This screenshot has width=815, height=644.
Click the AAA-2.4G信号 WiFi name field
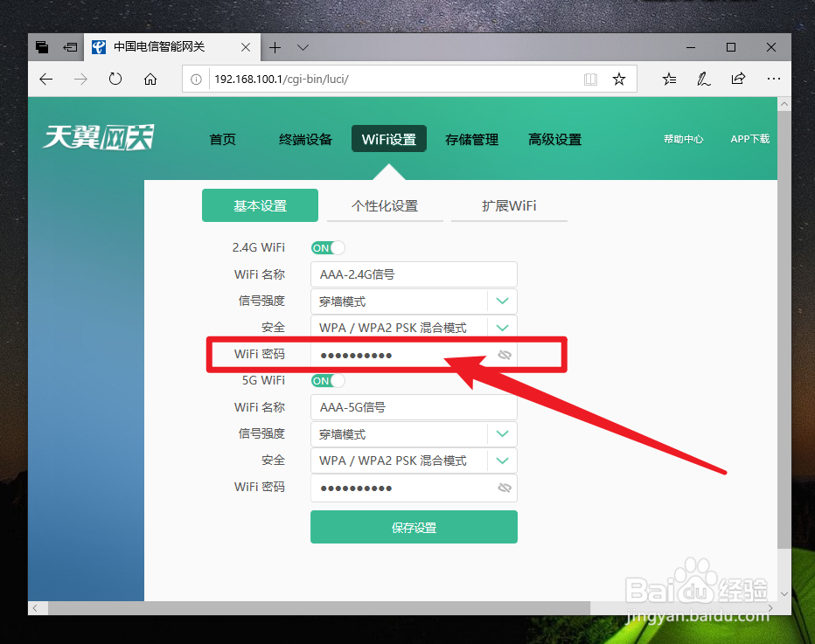click(413, 274)
